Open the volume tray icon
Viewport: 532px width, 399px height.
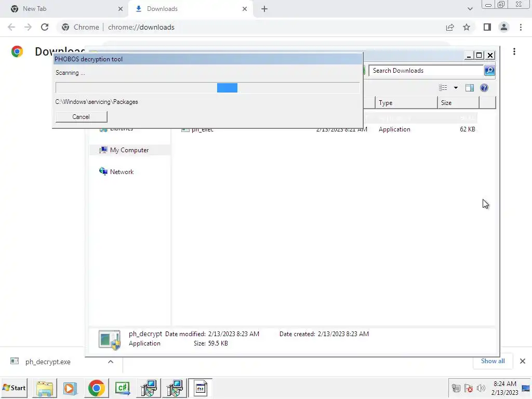click(481, 388)
